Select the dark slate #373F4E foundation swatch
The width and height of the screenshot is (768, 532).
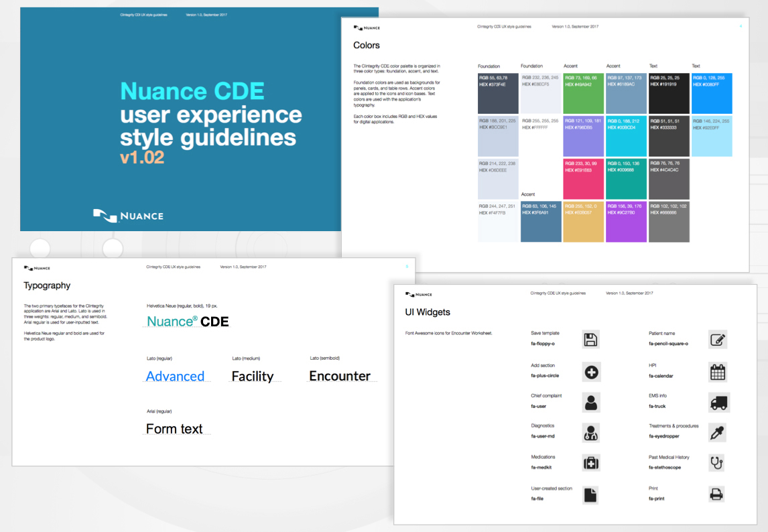click(498, 94)
